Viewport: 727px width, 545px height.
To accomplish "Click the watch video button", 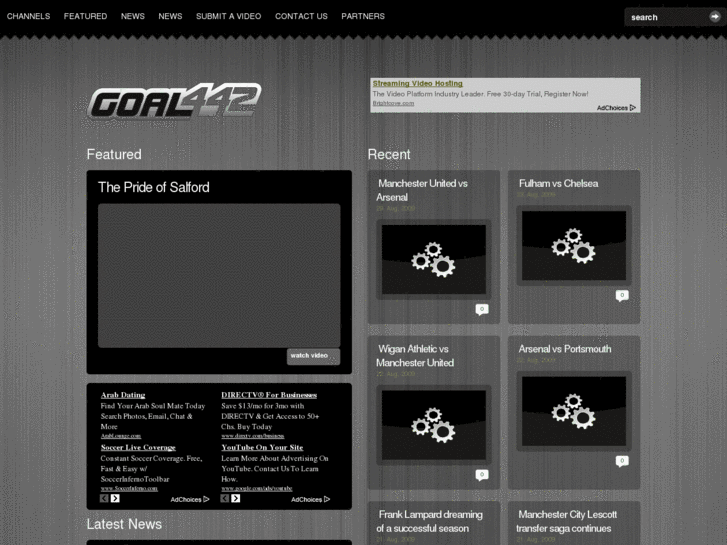I will coord(313,356).
